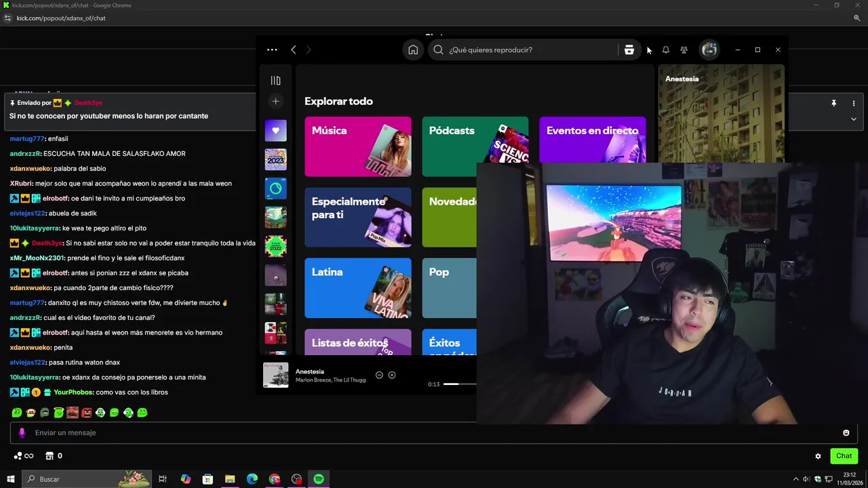
Task: Open the Listas de éxitos card
Action: pyautogui.click(x=358, y=342)
